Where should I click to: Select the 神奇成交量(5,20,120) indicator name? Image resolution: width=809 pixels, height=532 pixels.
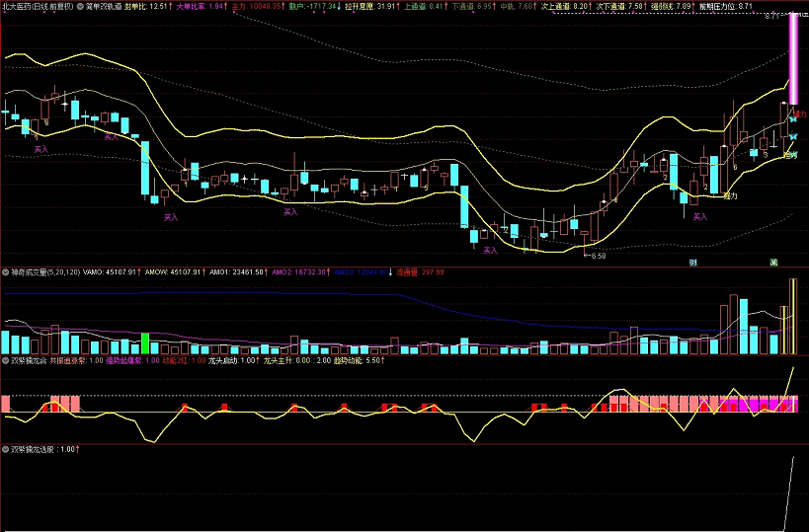tap(45, 272)
